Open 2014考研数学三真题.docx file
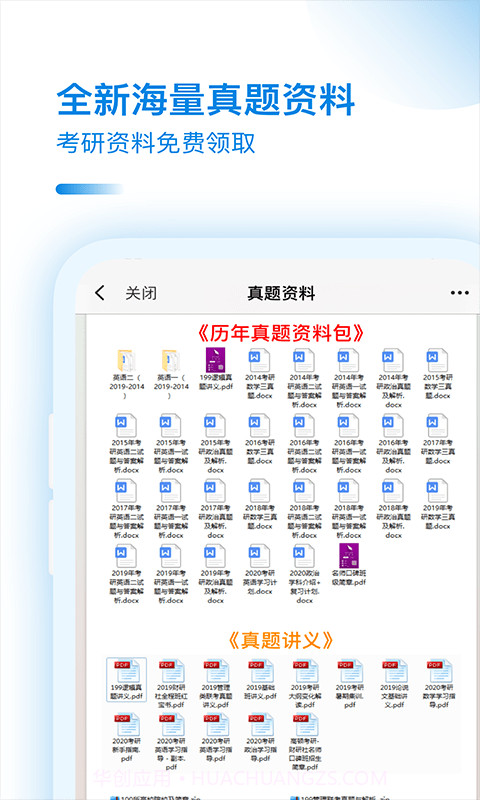 260,373
